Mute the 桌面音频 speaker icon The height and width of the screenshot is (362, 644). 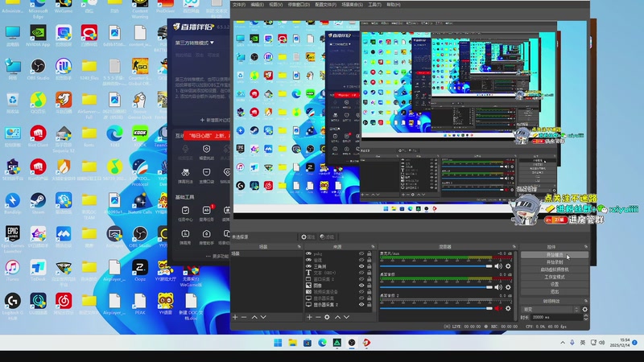(498, 287)
